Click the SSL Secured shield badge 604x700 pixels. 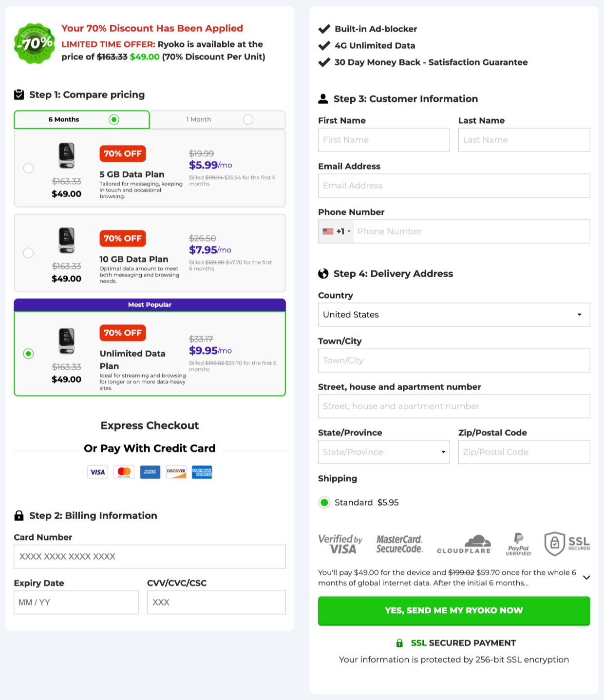[x=566, y=543]
